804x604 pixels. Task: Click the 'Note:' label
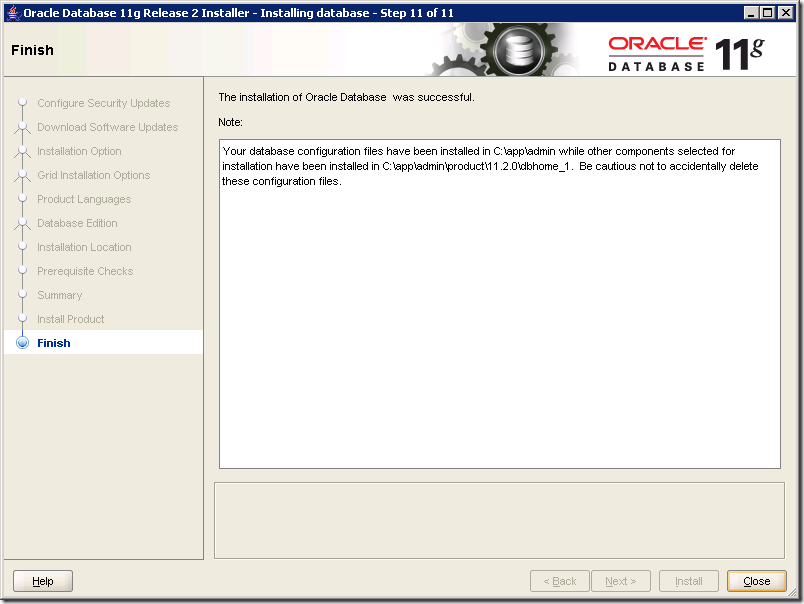(x=230, y=122)
